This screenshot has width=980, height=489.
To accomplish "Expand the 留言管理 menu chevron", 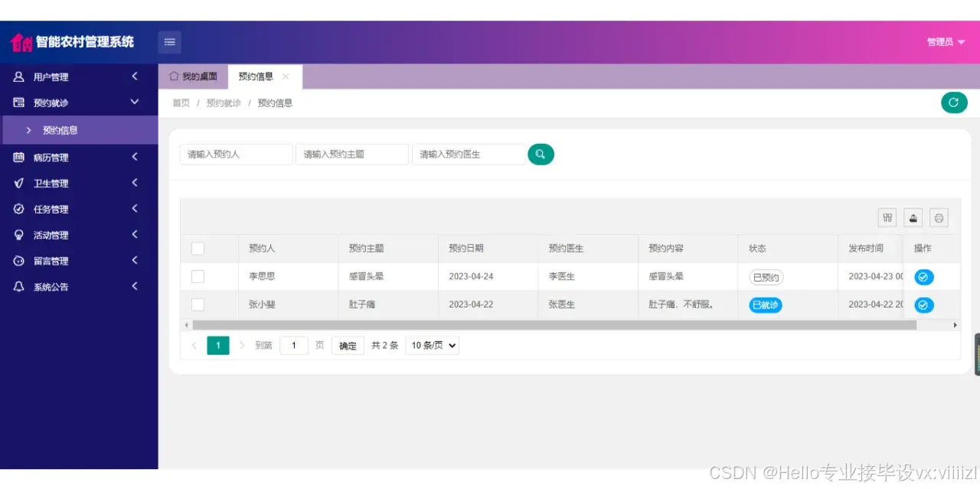I will click(135, 261).
